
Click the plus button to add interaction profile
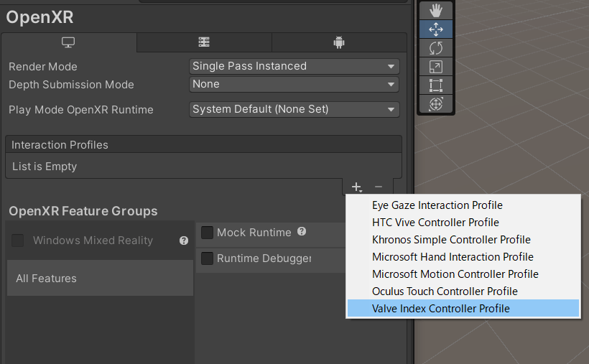click(356, 187)
